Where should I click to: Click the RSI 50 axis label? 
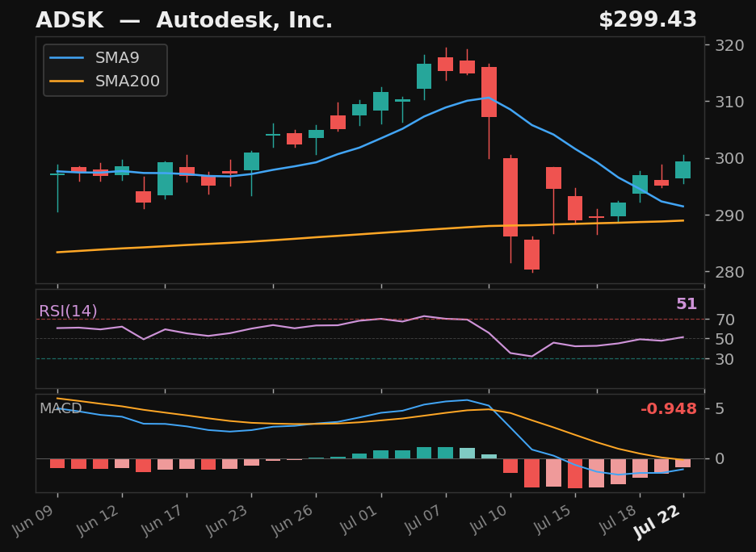(x=724, y=339)
